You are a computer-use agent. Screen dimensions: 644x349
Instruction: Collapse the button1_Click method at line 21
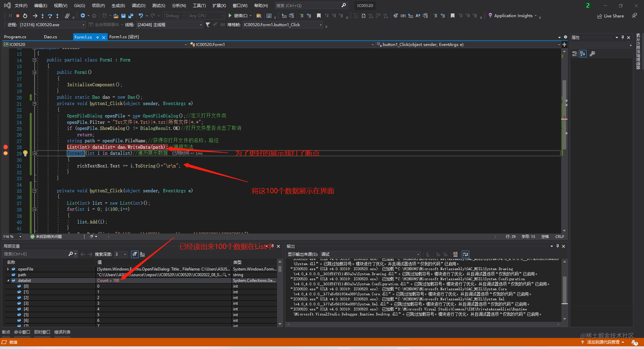(34, 104)
